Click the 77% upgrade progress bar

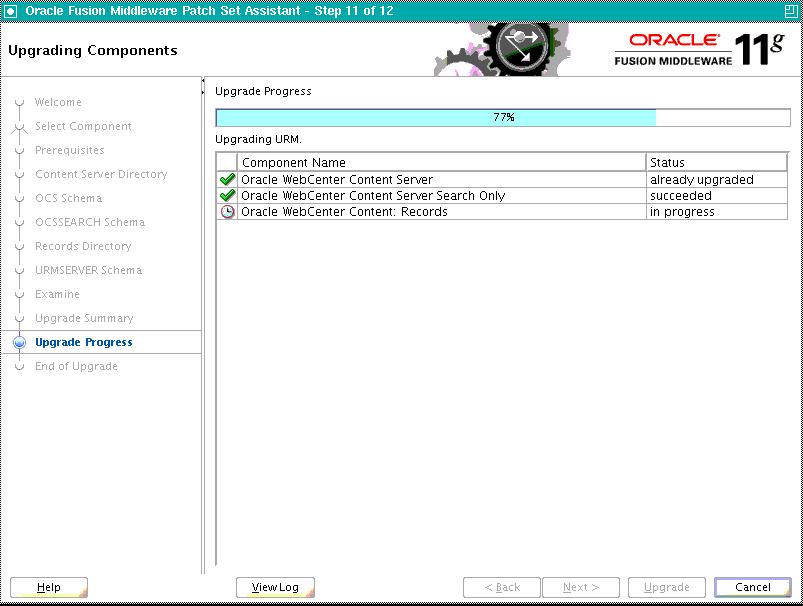pyautogui.click(x=503, y=117)
